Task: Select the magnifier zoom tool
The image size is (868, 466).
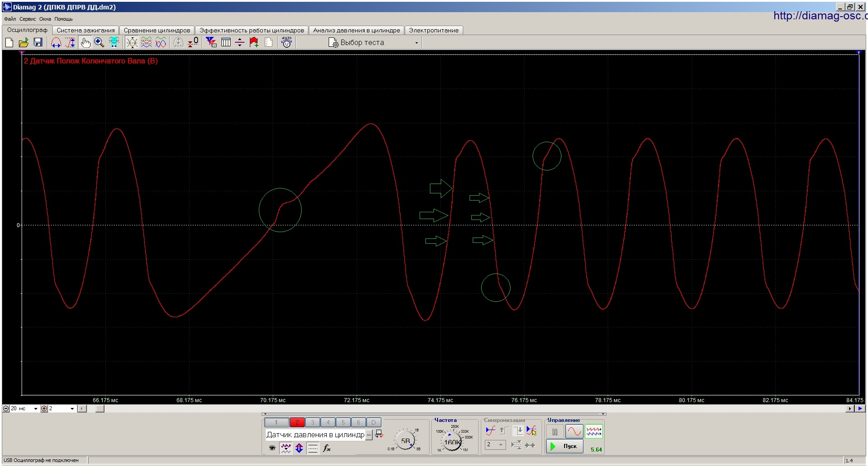Action: (x=99, y=42)
